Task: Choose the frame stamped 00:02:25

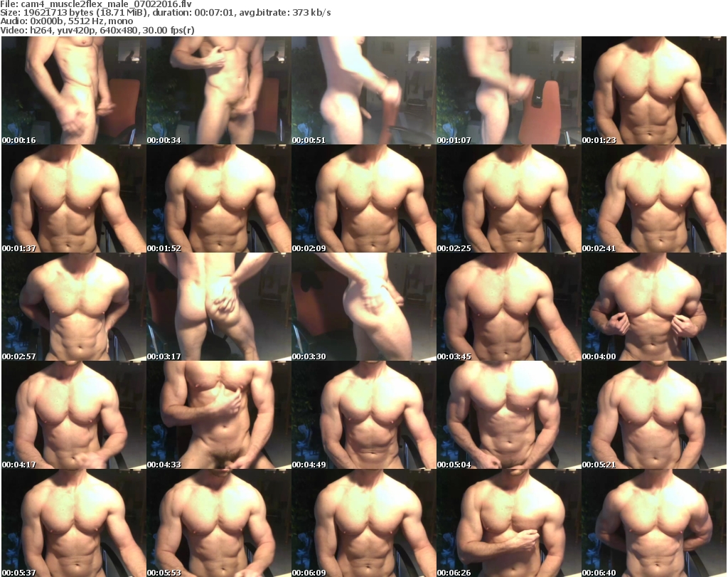Action: 509,198
